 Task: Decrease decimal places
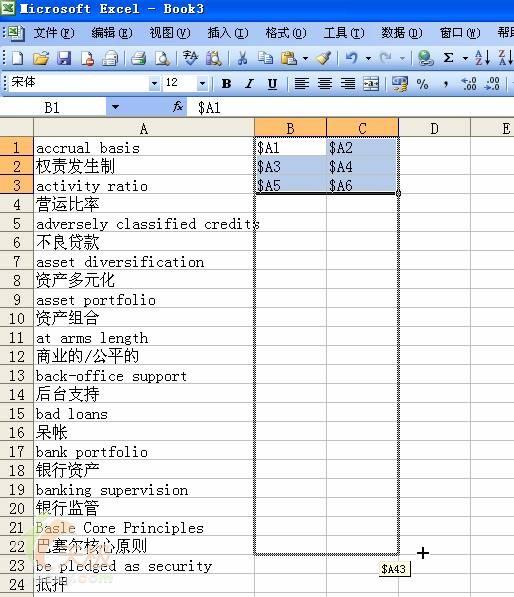click(x=492, y=83)
